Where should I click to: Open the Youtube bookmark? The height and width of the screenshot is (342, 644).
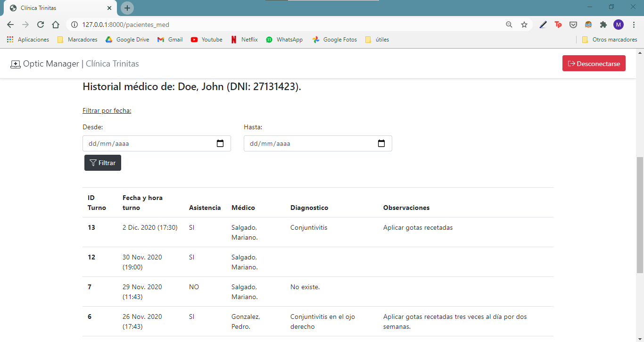(x=206, y=40)
